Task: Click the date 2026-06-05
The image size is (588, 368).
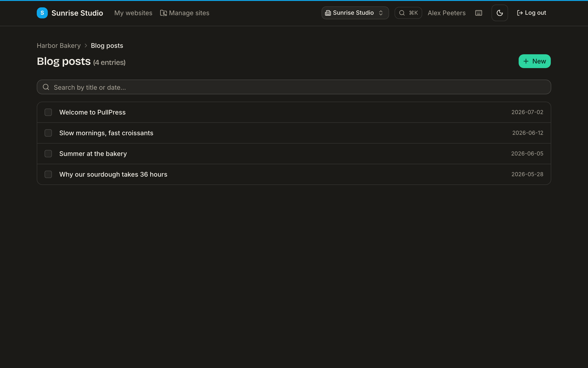Action: point(527,154)
